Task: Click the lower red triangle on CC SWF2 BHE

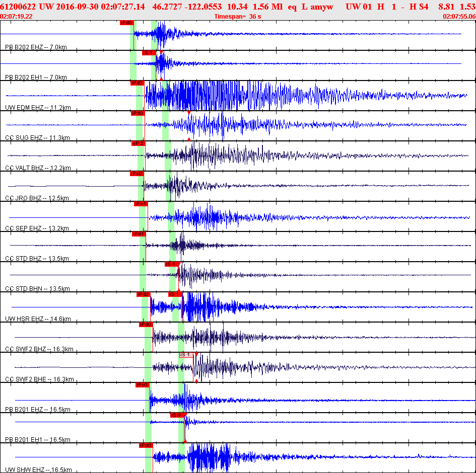Action: click(196, 380)
